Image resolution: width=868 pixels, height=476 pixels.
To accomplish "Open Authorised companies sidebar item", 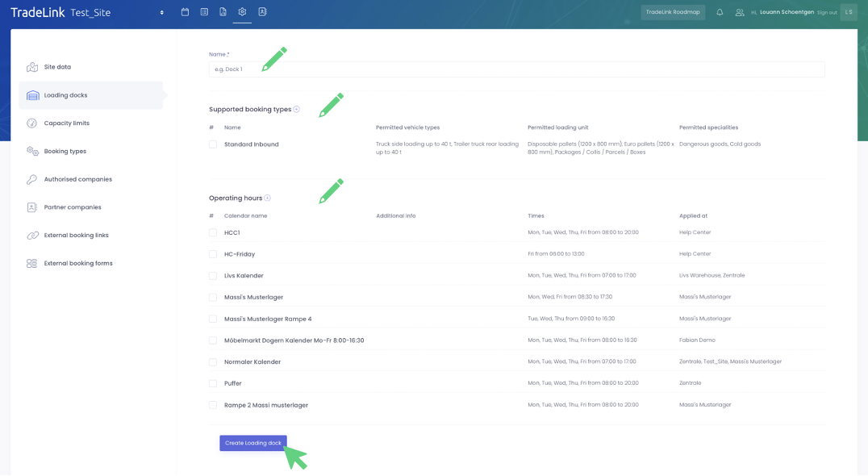I will pyautogui.click(x=77, y=179).
